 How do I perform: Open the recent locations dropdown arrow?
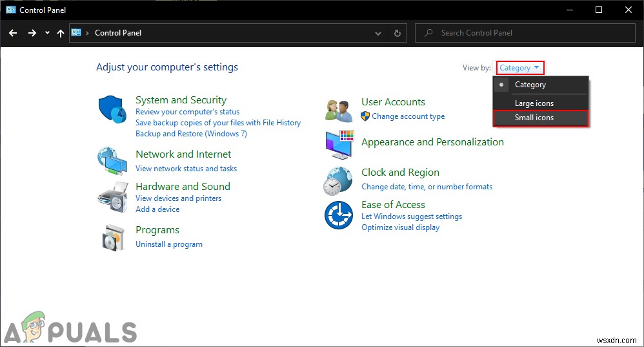coord(47,33)
